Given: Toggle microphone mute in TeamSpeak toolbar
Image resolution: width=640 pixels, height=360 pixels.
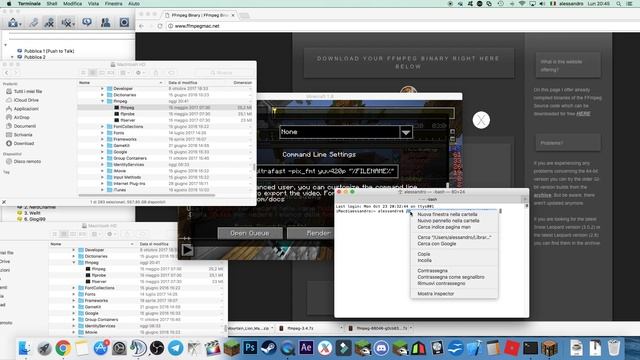Looking at the screenshot, I should pyautogui.click(x=49, y=22).
